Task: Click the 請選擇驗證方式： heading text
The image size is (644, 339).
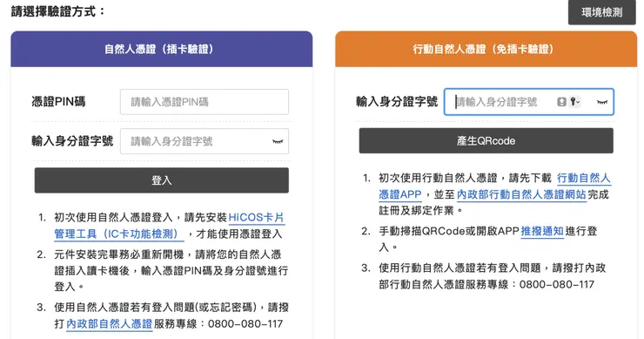Action: tap(58, 11)
